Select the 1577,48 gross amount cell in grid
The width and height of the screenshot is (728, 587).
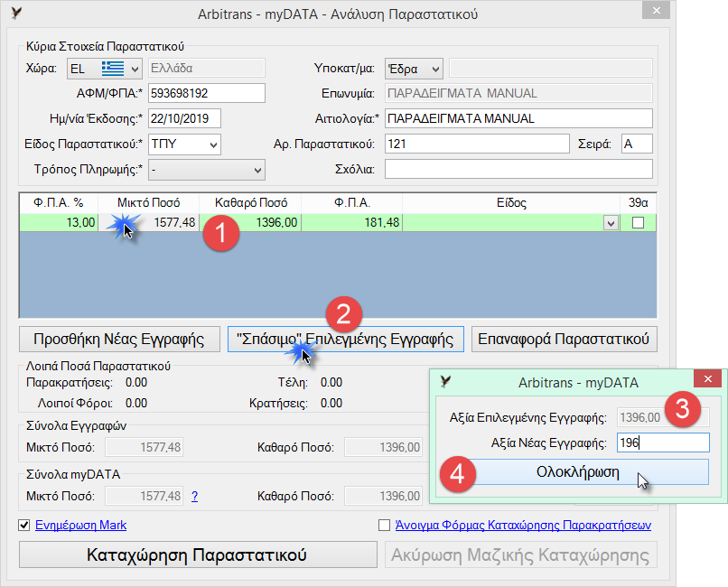tap(148, 223)
